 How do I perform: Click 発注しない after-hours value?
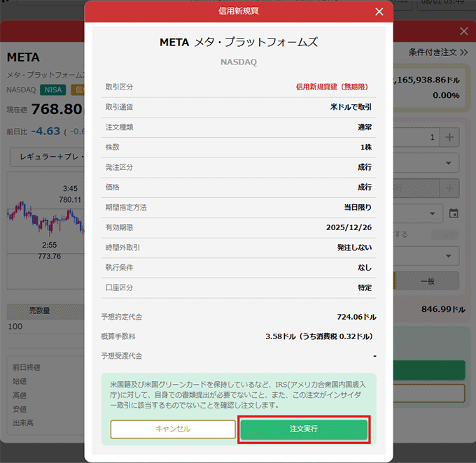coord(354,248)
